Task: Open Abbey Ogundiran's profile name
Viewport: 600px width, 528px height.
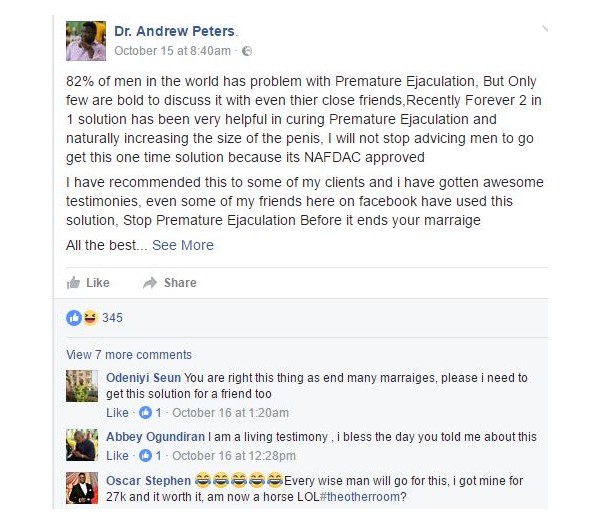Action: tap(155, 437)
